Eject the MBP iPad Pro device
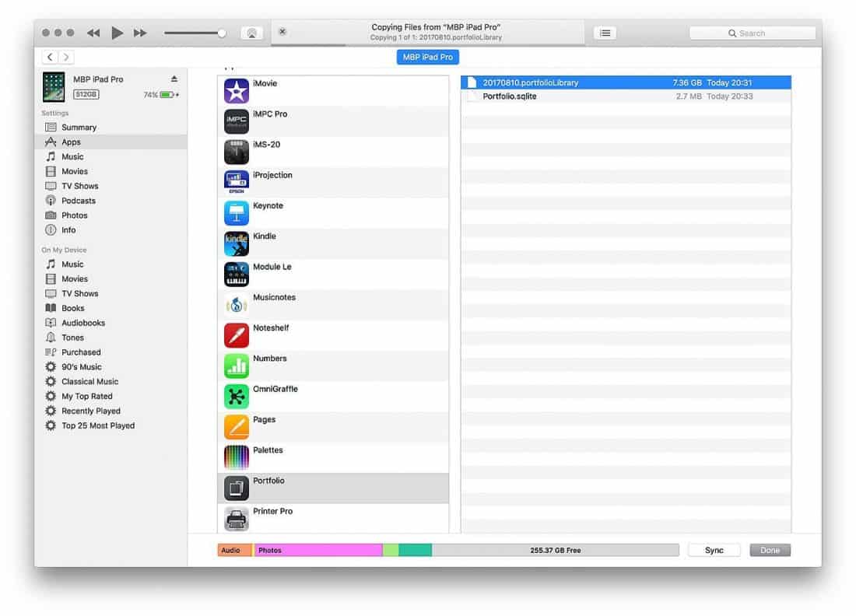Image resolution: width=856 pixels, height=616 pixels. [x=174, y=79]
